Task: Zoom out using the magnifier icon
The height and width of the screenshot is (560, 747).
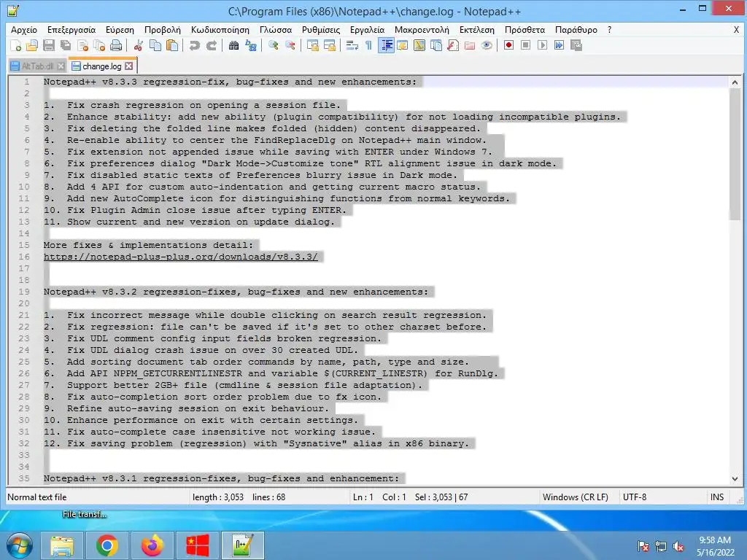Action: [290, 45]
